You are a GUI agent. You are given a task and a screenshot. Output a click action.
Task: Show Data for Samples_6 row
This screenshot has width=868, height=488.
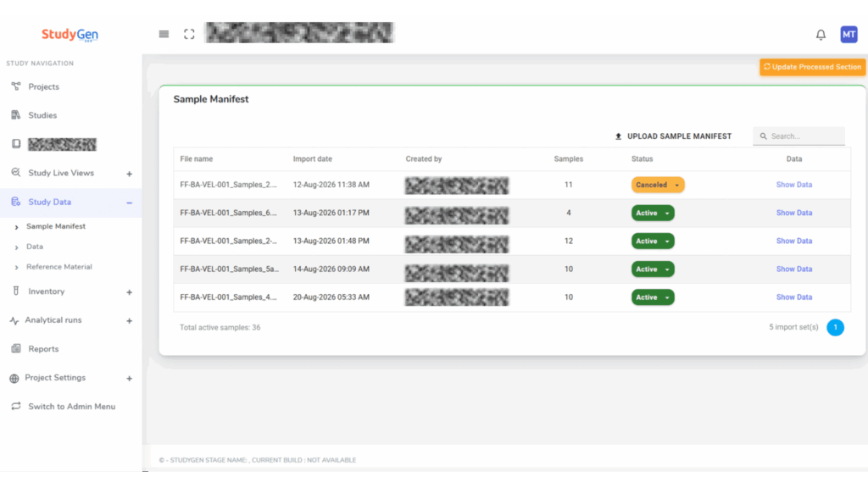pos(793,213)
